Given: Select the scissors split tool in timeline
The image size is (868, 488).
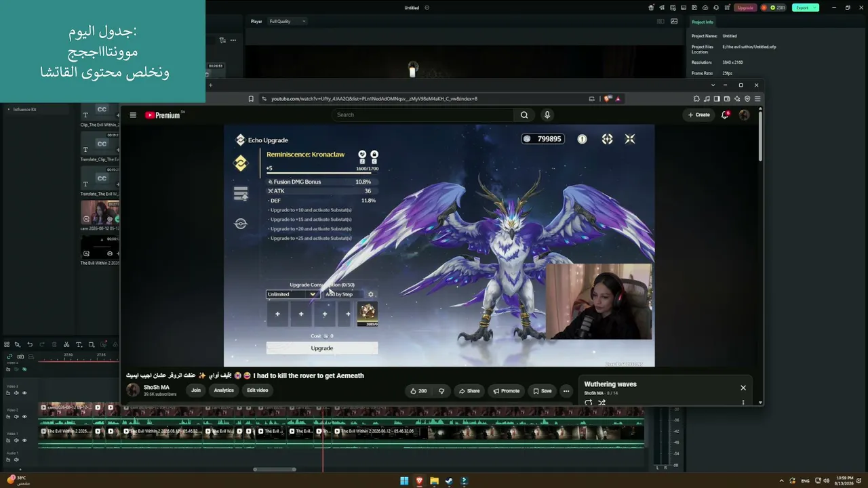Looking at the screenshot, I should 66,345.
